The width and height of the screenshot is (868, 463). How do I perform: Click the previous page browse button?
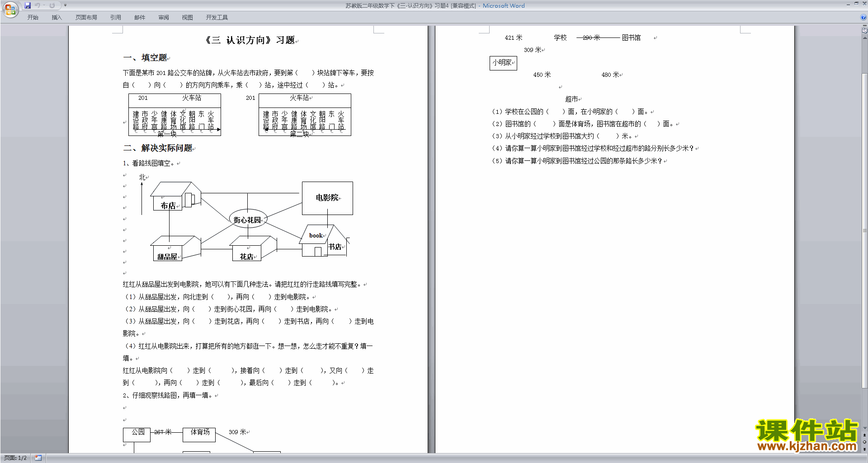tap(864, 435)
